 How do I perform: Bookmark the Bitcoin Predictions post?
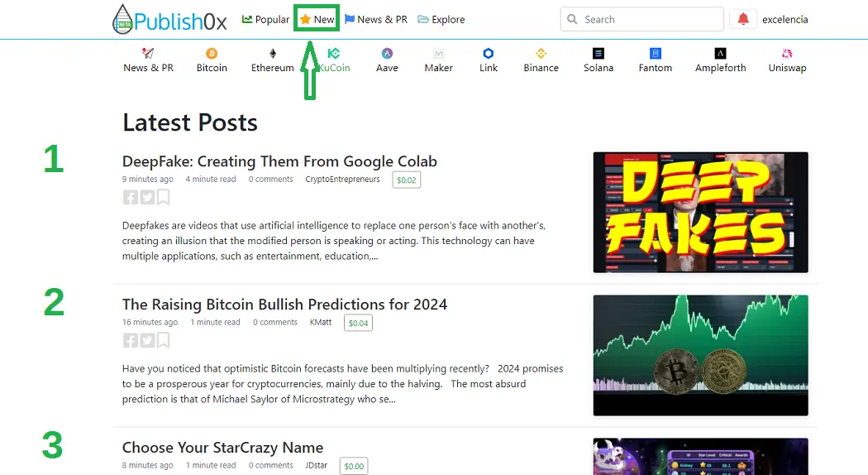[164, 340]
